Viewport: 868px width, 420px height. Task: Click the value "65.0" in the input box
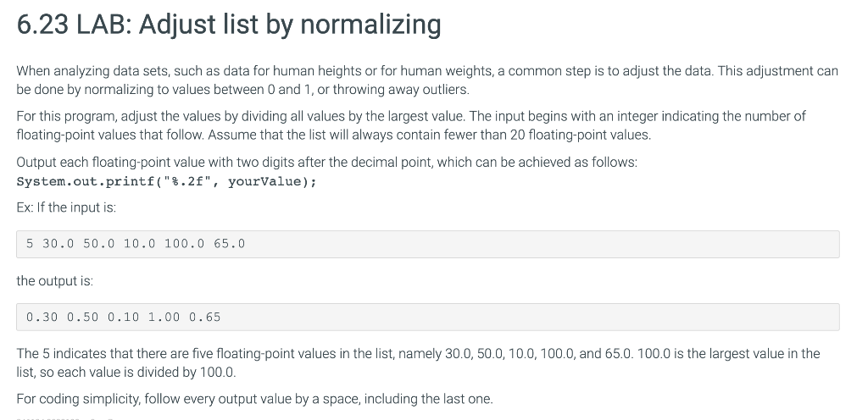(x=229, y=244)
